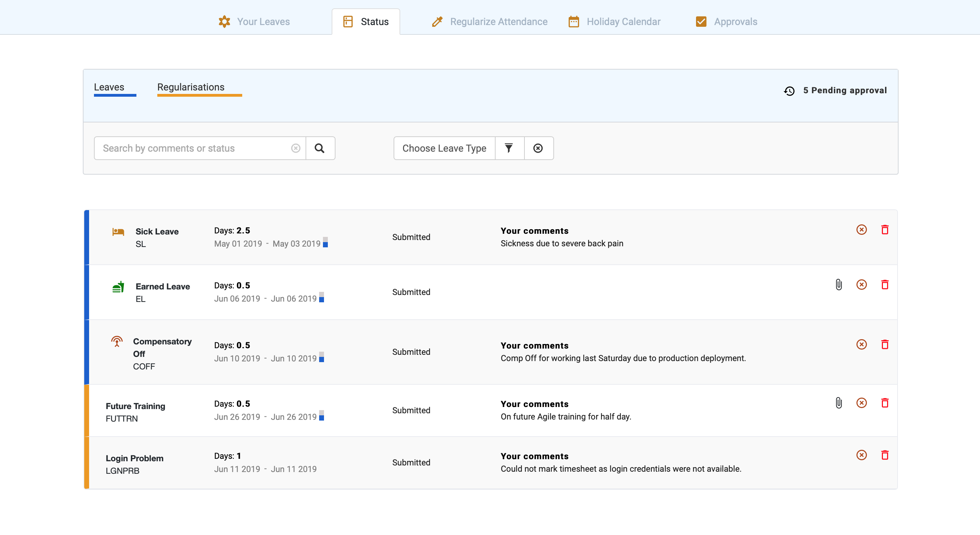
Task: Click Submitted status of Login Problem
Action: (411, 463)
